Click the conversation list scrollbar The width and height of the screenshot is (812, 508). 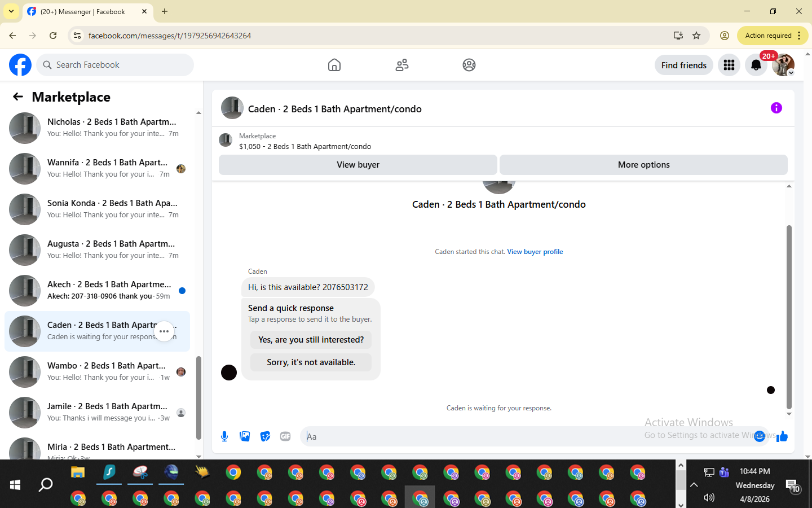point(198,397)
